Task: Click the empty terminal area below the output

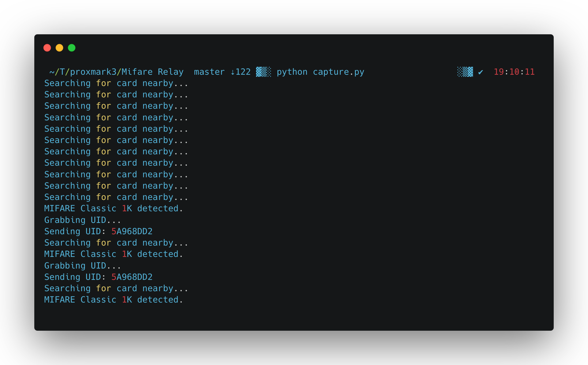Action: (x=294, y=317)
